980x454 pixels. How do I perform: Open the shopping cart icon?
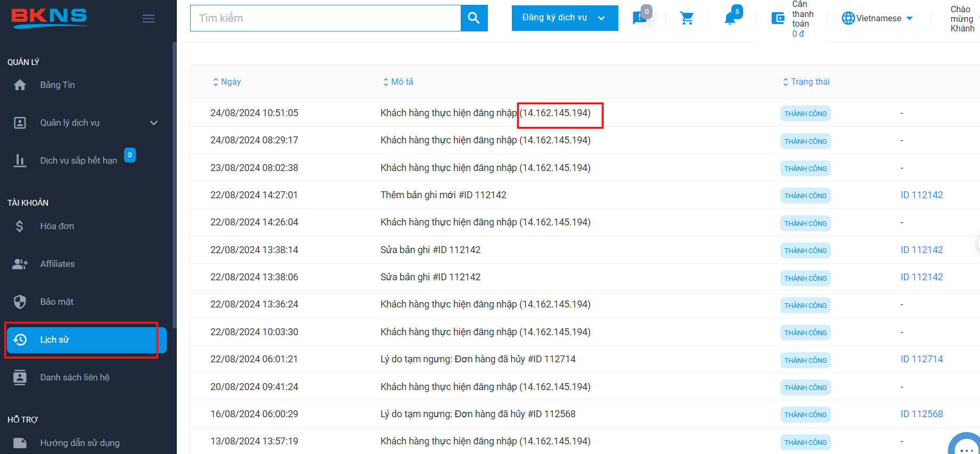pos(687,18)
